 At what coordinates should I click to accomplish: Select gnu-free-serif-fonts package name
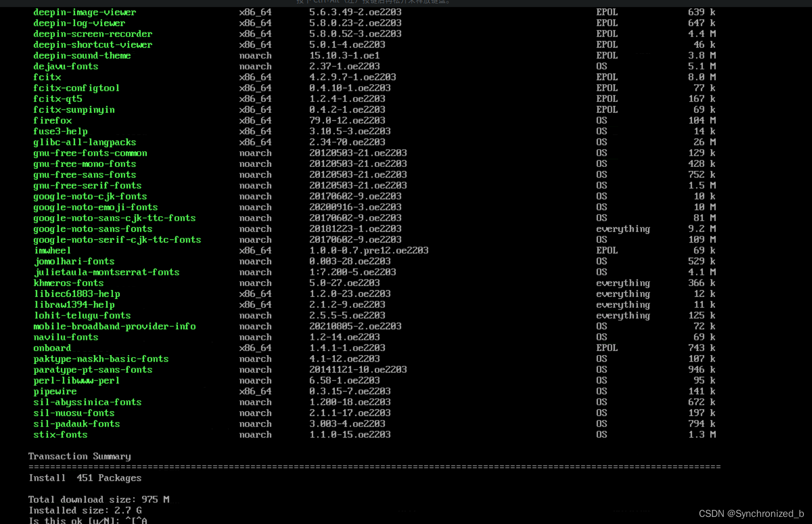88,186
